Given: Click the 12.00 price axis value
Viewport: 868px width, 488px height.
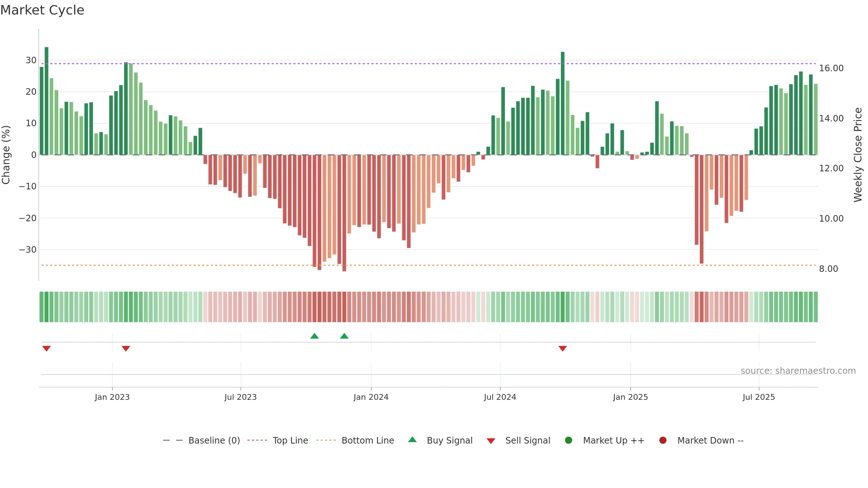Looking at the screenshot, I should click(x=831, y=168).
